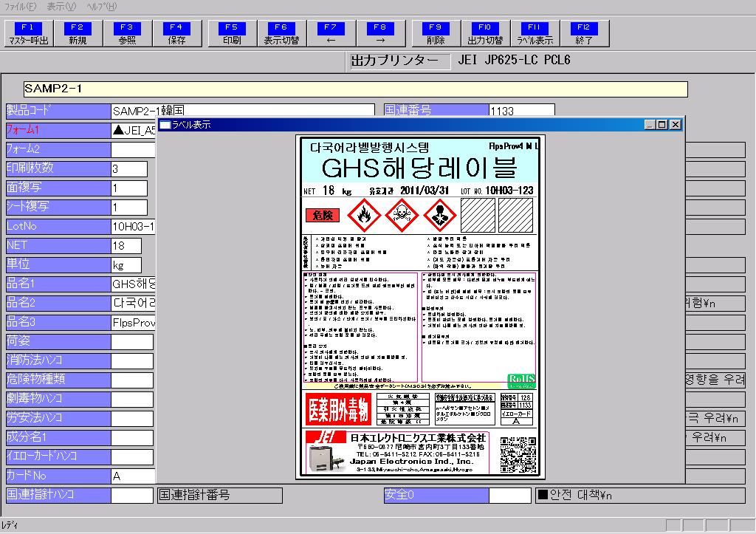Minimize the ラベル表示 window
The image size is (756, 534).
650,125
